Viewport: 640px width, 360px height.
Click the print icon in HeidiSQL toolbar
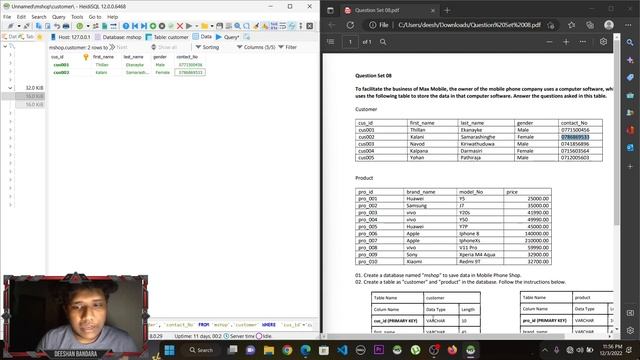(66, 26)
